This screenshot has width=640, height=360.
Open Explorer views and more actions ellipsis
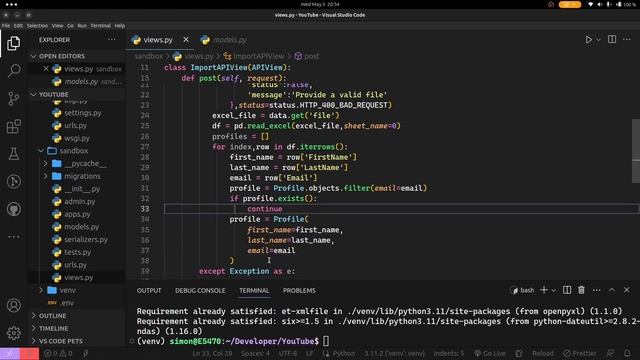coord(112,40)
